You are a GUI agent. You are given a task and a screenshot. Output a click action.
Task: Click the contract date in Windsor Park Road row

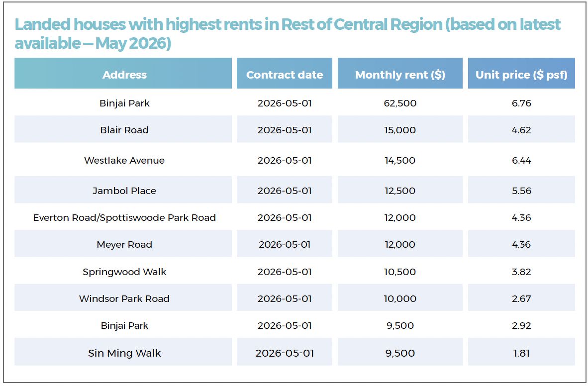coord(285,298)
